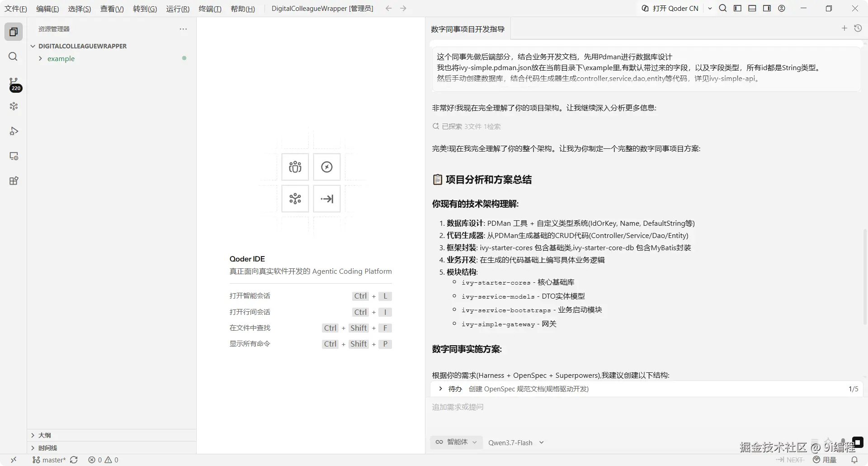Click the synchronize changes icon in status bar
The width and height of the screenshot is (868, 466).
tap(74, 460)
